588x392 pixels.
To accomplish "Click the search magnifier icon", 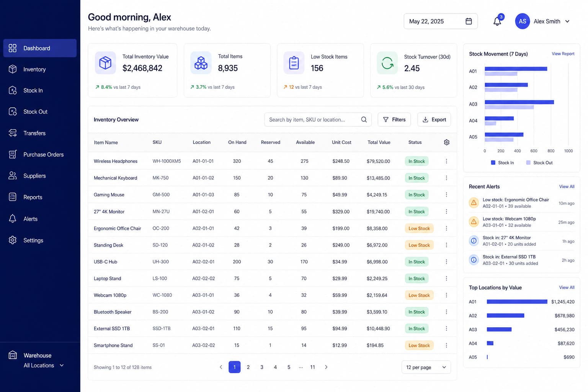I will click(364, 119).
